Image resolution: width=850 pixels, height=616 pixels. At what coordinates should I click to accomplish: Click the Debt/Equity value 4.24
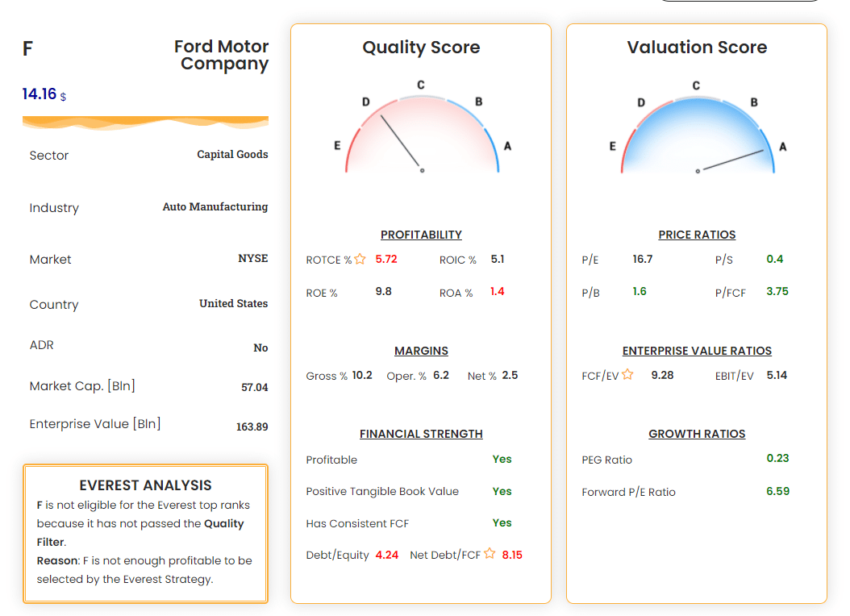tap(387, 555)
